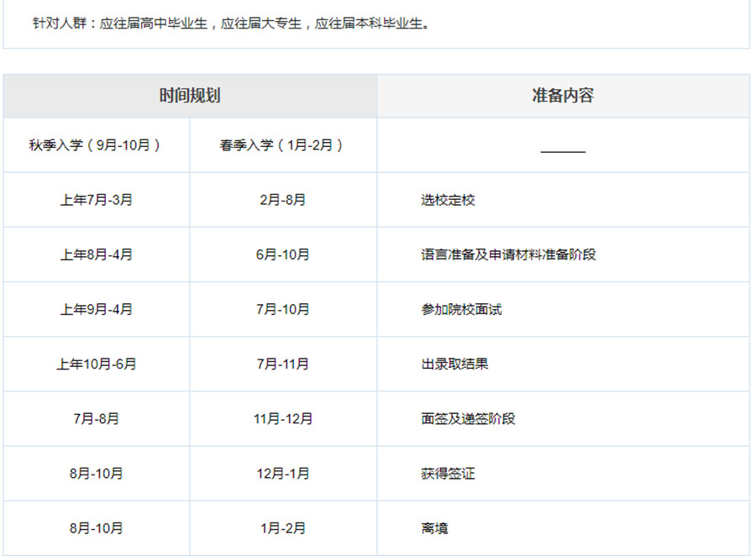The height and width of the screenshot is (556, 756).
Task: Select the 上年8月-4月 cell
Action: (x=96, y=254)
